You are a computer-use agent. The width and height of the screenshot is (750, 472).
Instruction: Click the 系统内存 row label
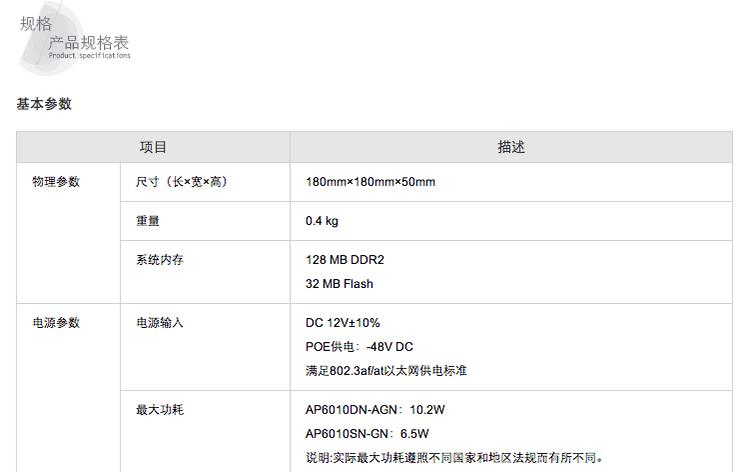pyautogui.click(x=160, y=260)
